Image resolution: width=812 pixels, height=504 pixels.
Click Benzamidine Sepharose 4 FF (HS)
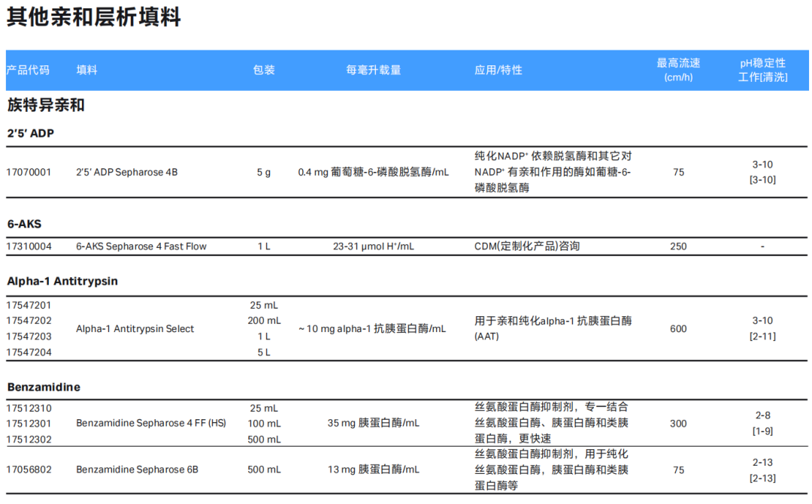(x=151, y=424)
